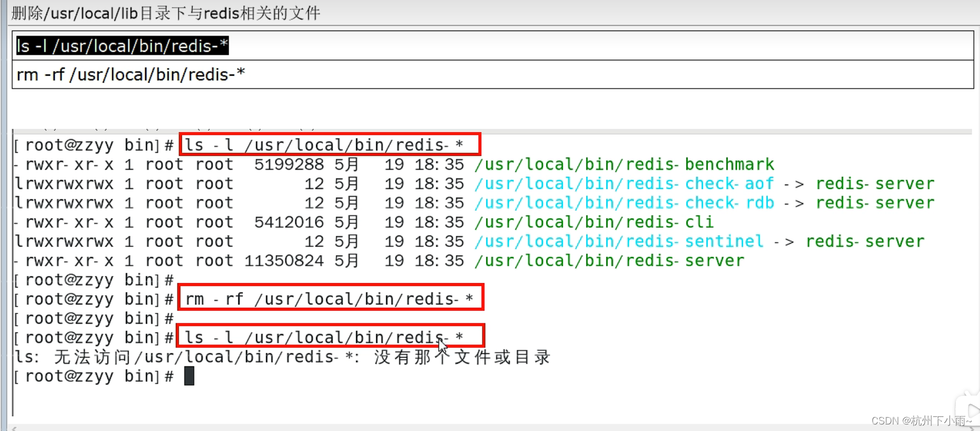Click the last 'ls -l' command in terminal

pos(324,337)
